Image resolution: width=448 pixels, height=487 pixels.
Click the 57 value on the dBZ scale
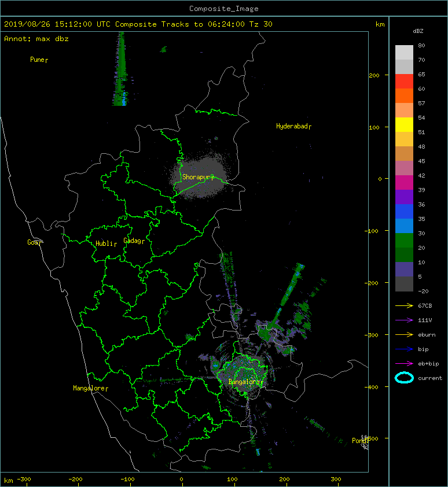coord(421,103)
